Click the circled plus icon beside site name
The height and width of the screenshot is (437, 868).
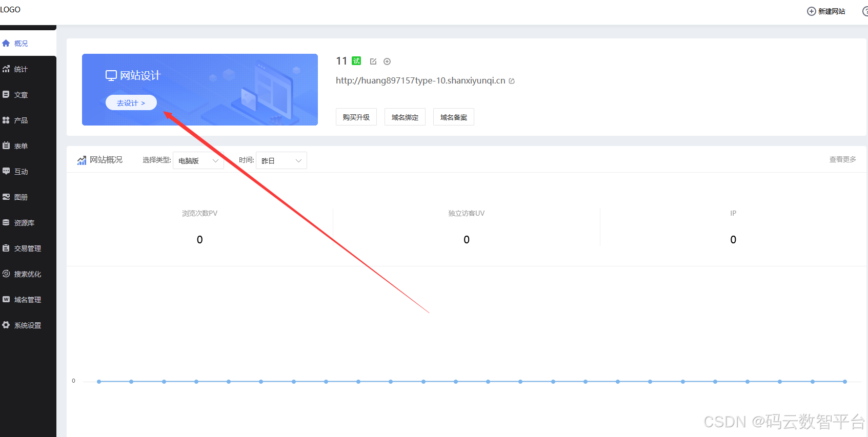[387, 61]
